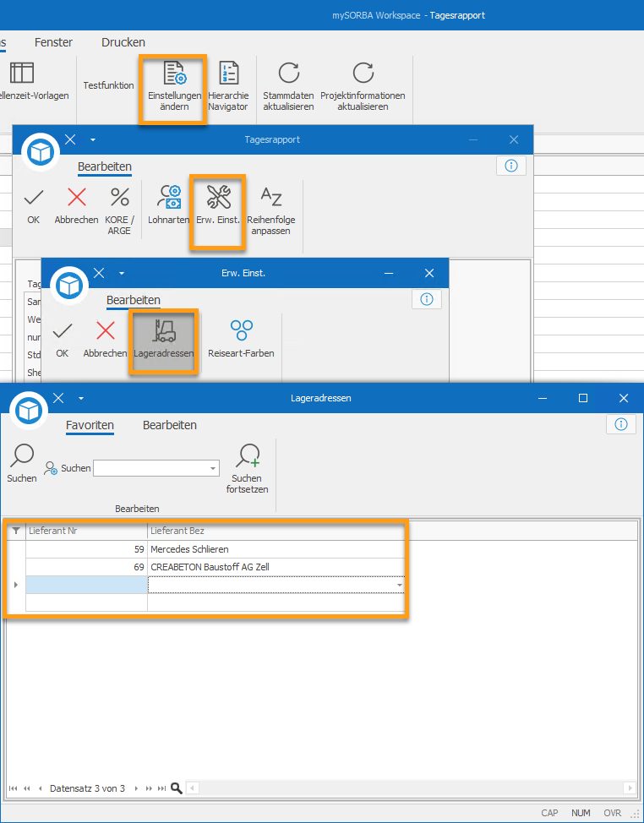Confirm with OK in Erw. Einst. window
This screenshot has width=644, height=823.
[x=62, y=340]
